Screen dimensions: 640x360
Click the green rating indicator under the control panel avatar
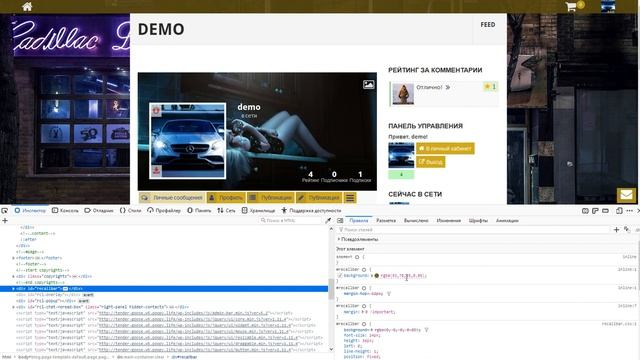click(401, 174)
